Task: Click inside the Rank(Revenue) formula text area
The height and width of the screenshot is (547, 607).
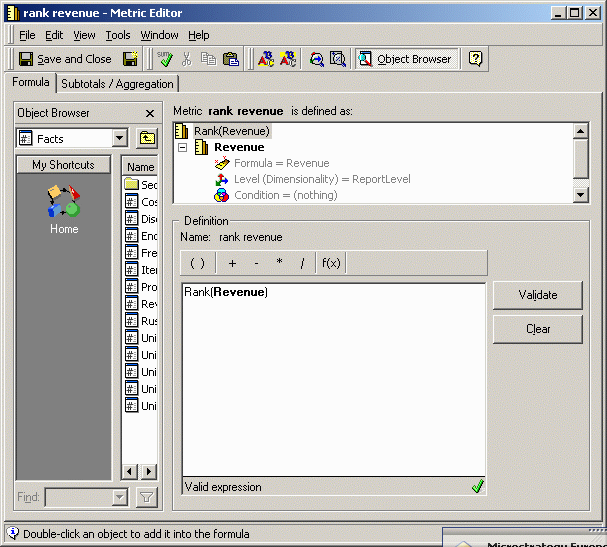Action: click(x=333, y=380)
